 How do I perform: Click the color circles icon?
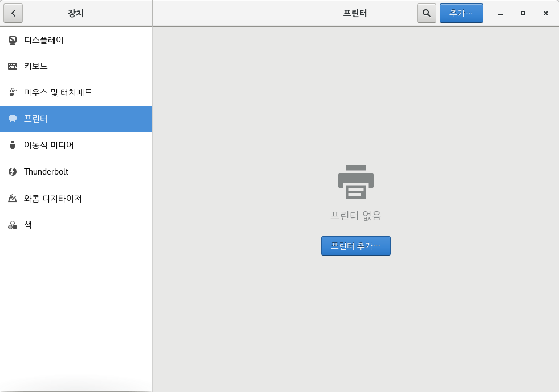point(13,225)
